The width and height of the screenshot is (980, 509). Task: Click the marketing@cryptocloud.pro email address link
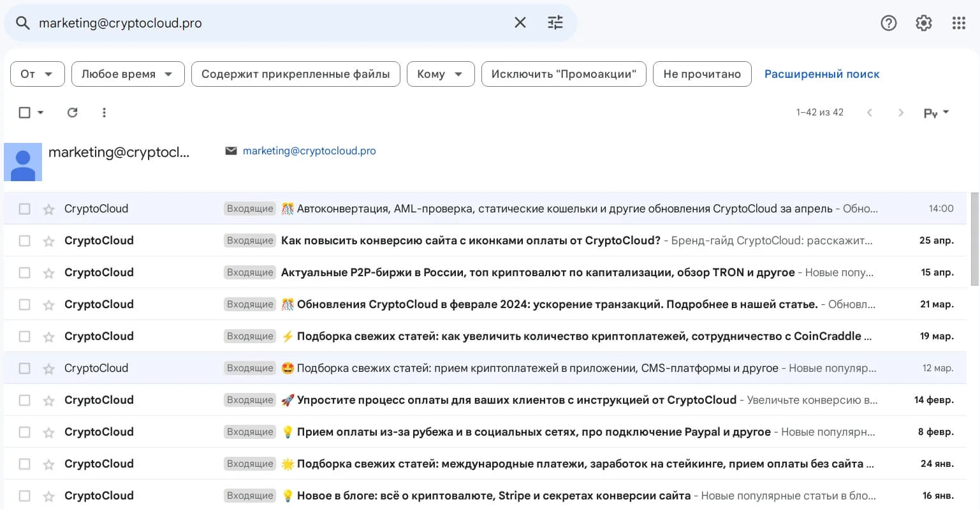coord(309,151)
